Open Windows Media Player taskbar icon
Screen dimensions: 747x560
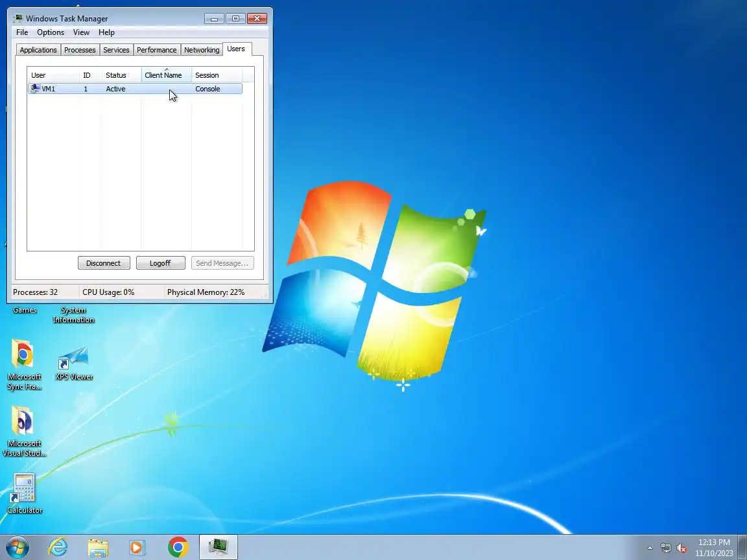click(137, 548)
